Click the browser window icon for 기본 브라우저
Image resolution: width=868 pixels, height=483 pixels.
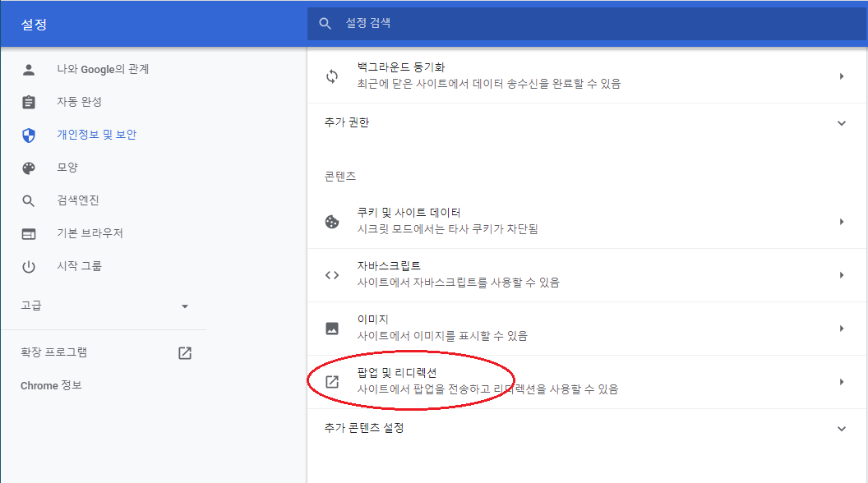[29, 233]
